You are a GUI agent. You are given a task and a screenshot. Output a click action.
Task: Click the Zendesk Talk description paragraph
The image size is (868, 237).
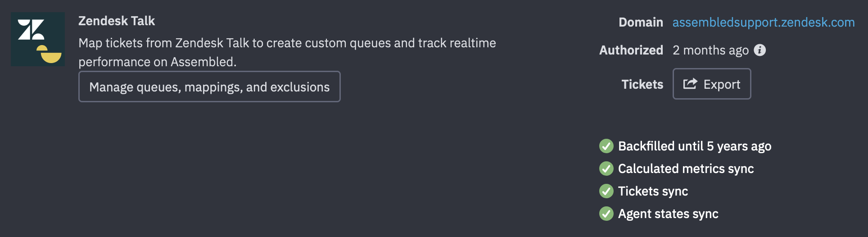tap(287, 52)
